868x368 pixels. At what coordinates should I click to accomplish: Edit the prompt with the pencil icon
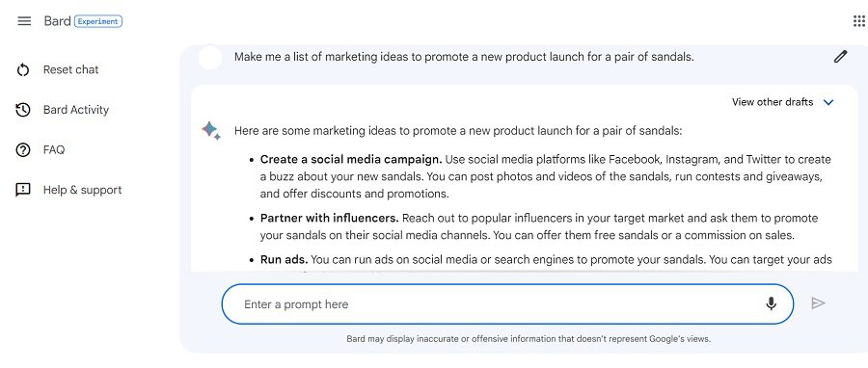(840, 57)
